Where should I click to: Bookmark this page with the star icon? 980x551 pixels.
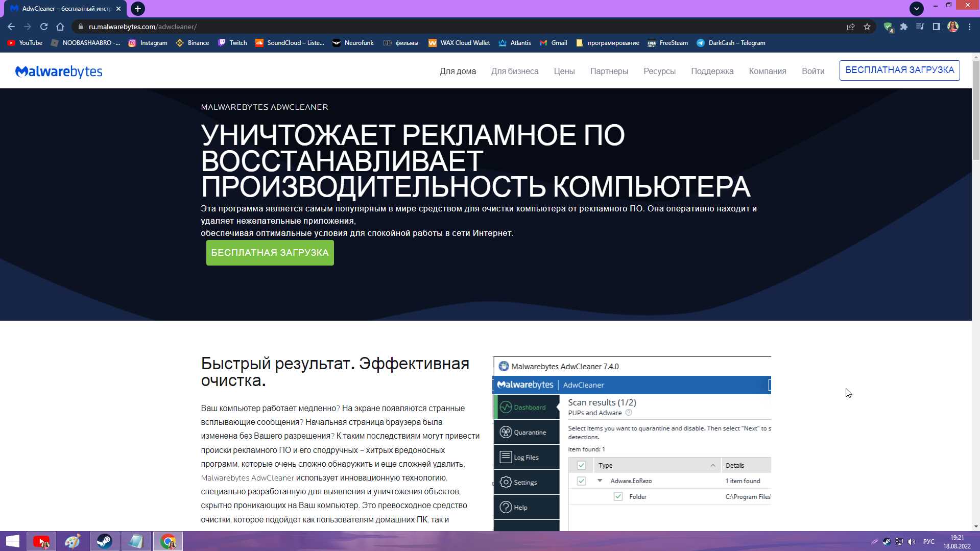(x=867, y=27)
